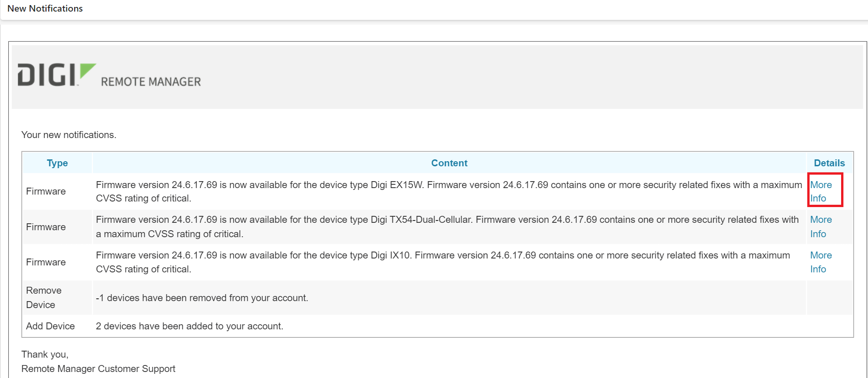Click the REMOTE MANAGER header text

(151, 82)
